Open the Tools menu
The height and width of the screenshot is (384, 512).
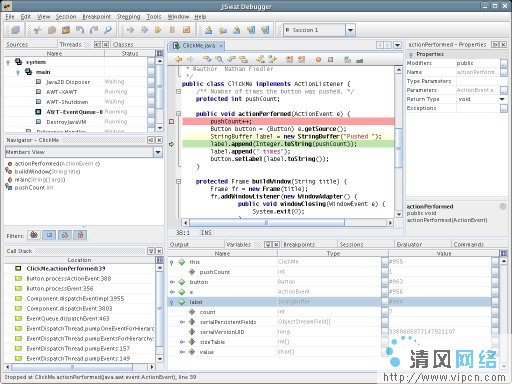[x=154, y=17]
